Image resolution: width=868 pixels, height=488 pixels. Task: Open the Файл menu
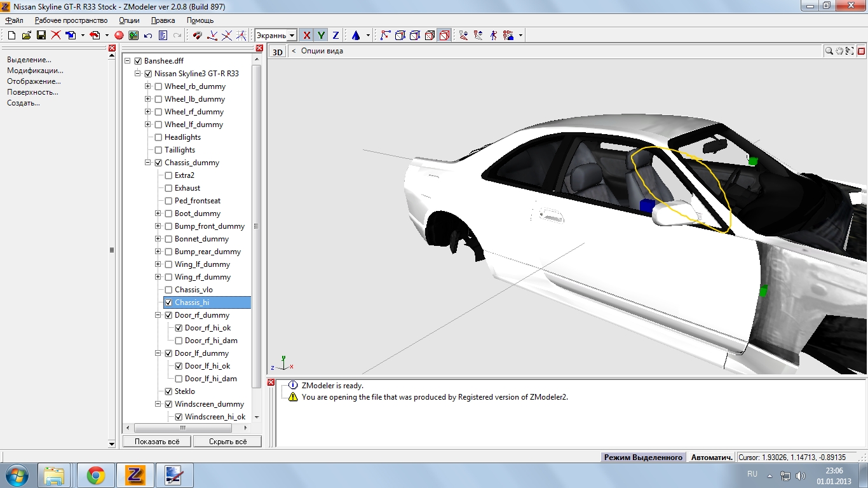pos(14,20)
